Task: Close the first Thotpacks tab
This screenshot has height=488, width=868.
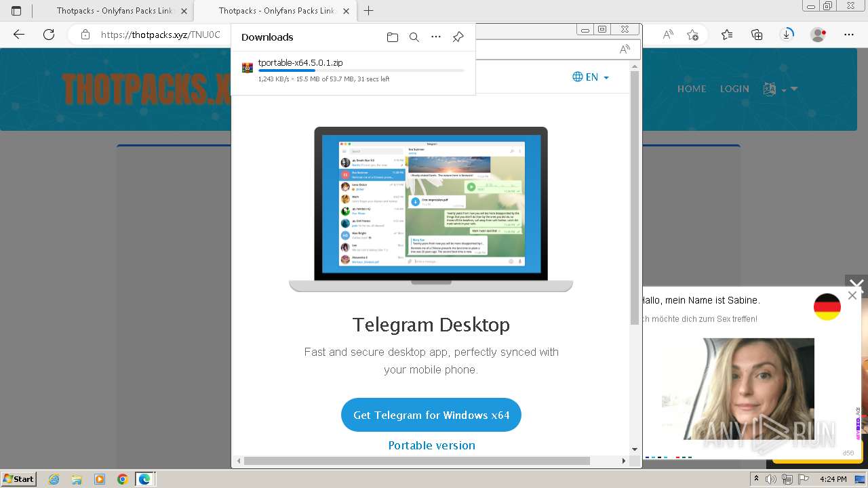Action: pyautogui.click(x=184, y=11)
